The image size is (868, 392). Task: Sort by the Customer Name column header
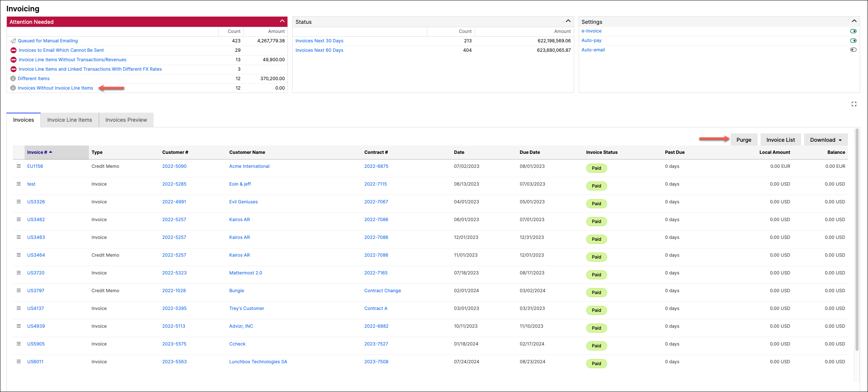(247, 152)
